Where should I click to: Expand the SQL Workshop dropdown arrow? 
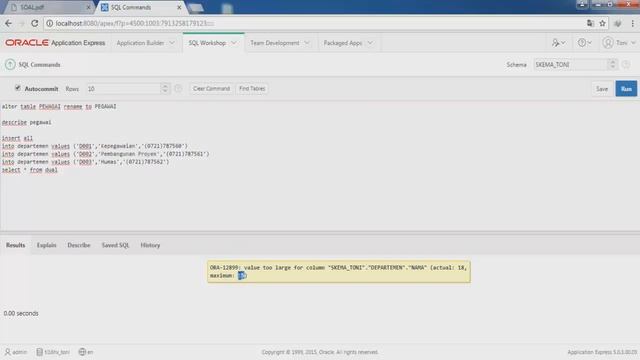coord(234,43)
